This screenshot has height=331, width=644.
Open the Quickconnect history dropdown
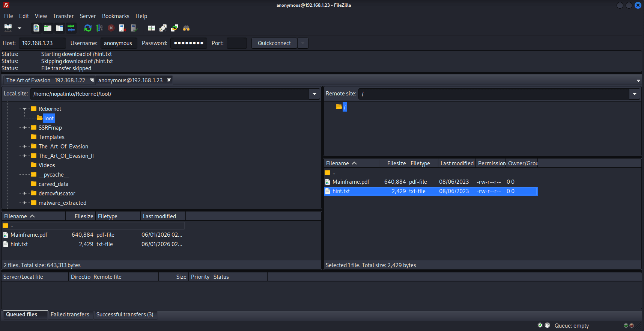point(303,43)
